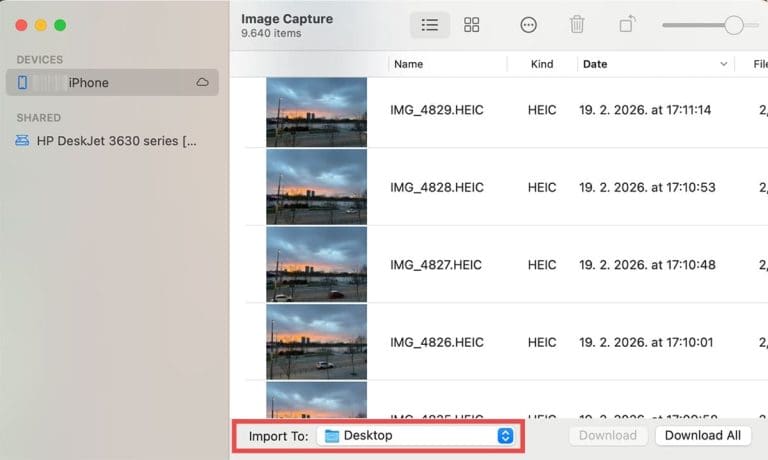The height and width of the screenshot is (460, 768).
Task: Open the Import To Desktop dropdown
Action: click(415, 436)
